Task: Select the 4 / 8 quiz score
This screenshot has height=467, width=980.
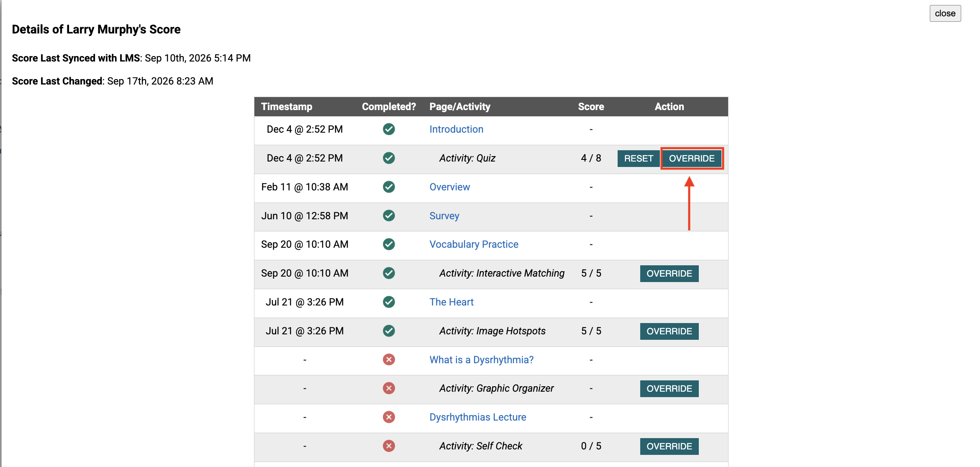Action: (x=591, y=158)
